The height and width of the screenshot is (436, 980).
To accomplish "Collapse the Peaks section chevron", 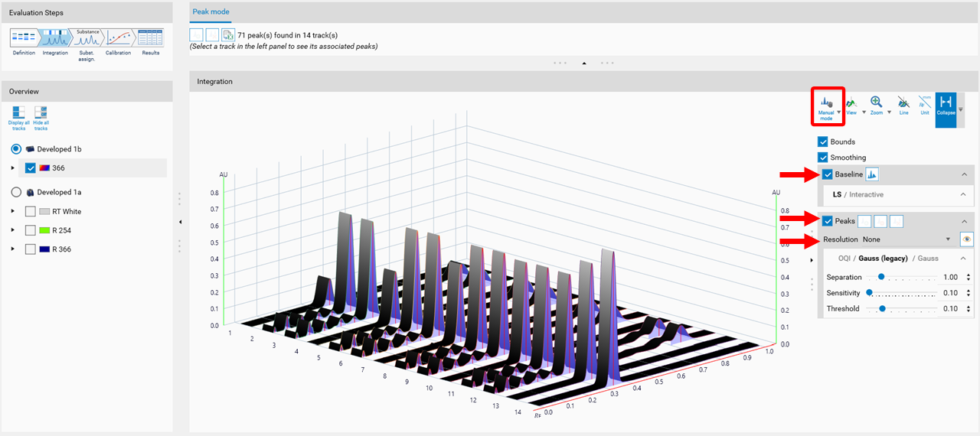I will click(x=964, y=221).
